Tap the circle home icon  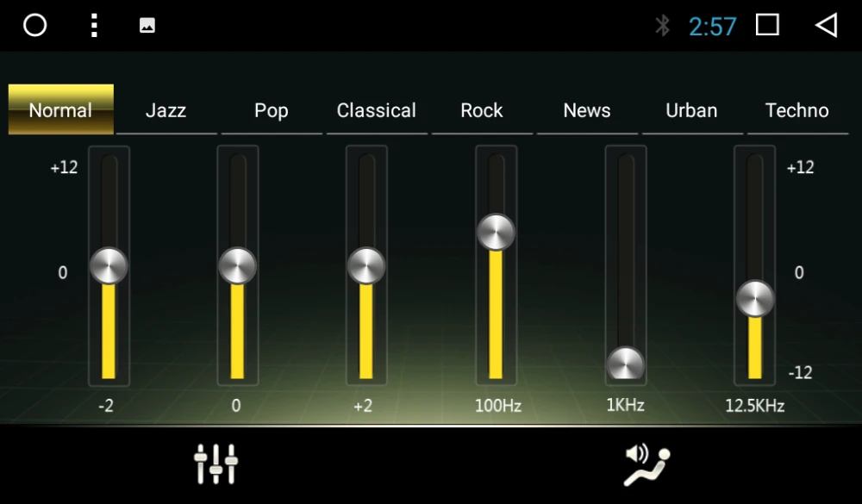click(x=34, y=25)
